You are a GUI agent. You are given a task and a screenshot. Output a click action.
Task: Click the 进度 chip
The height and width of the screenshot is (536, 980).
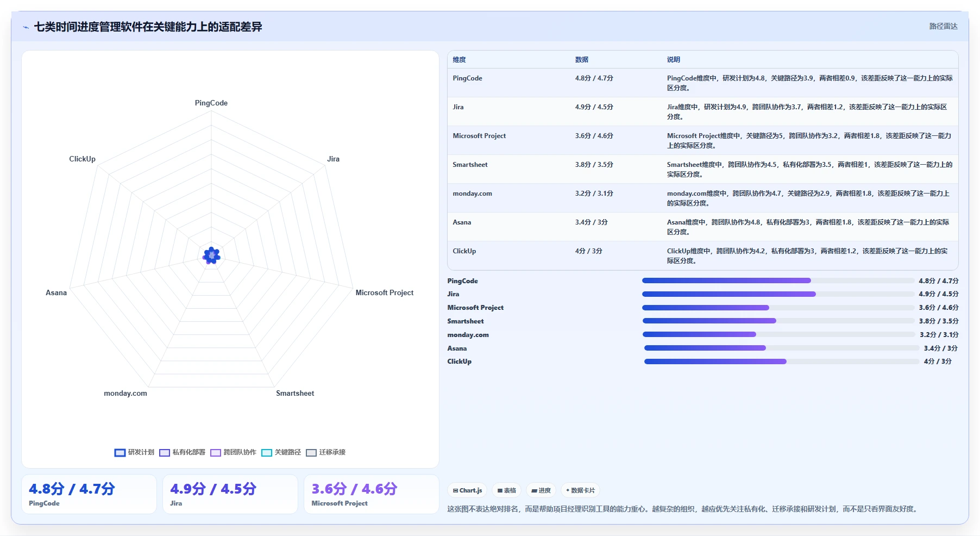pos(541,490)
